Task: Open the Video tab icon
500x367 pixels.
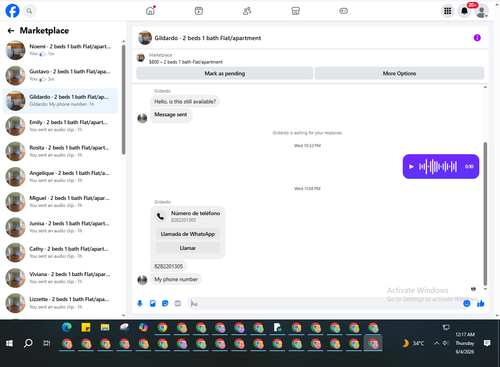Action: (199, 11)
